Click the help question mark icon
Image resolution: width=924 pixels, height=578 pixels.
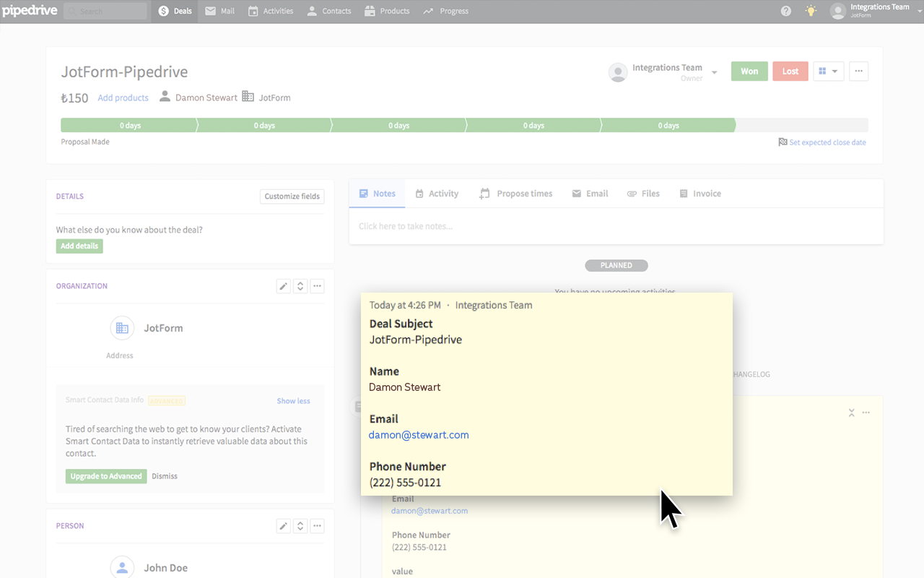786,11
